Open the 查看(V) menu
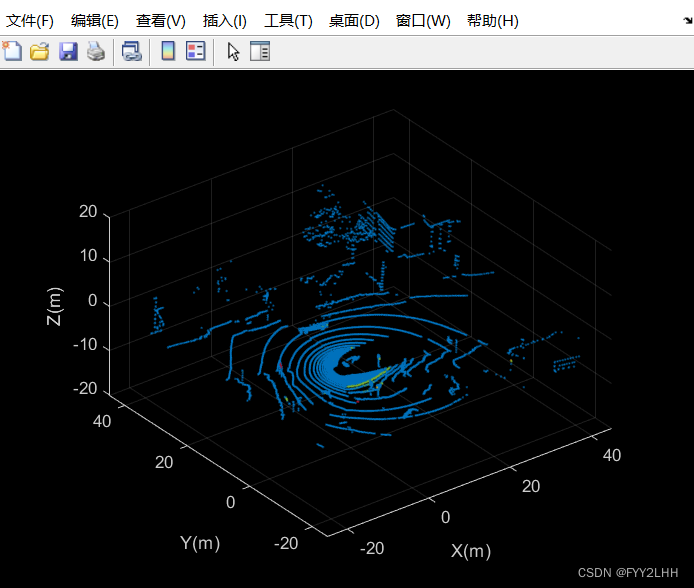The height and width of the screenshot is (588, 694). pos(161,21)
